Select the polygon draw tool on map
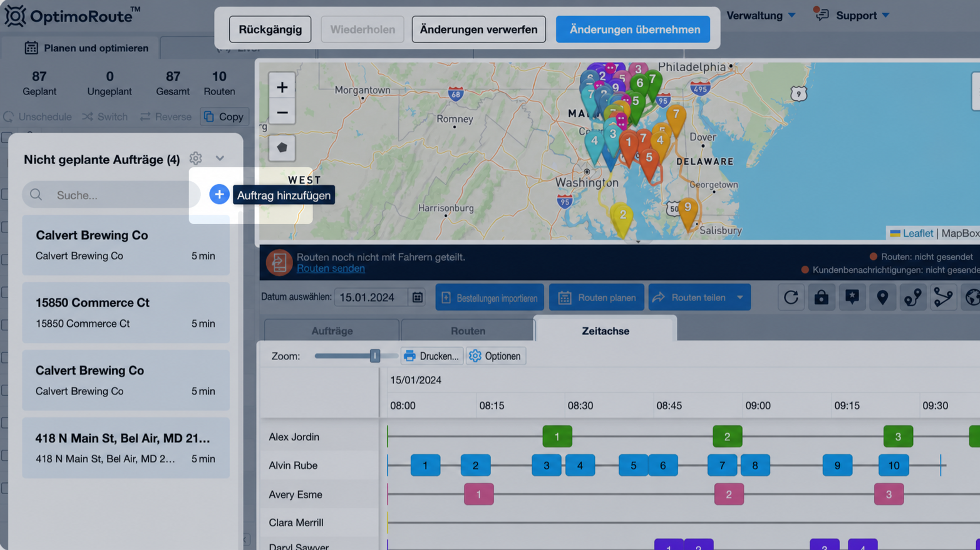Image resolution: width=980 pixels, height=550 pixels. coord(282,148)
